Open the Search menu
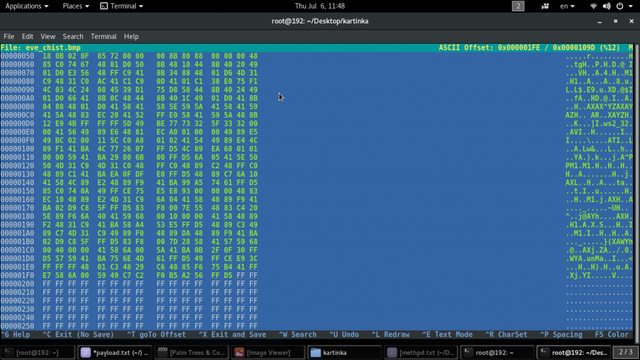 (x=73, y=36)
